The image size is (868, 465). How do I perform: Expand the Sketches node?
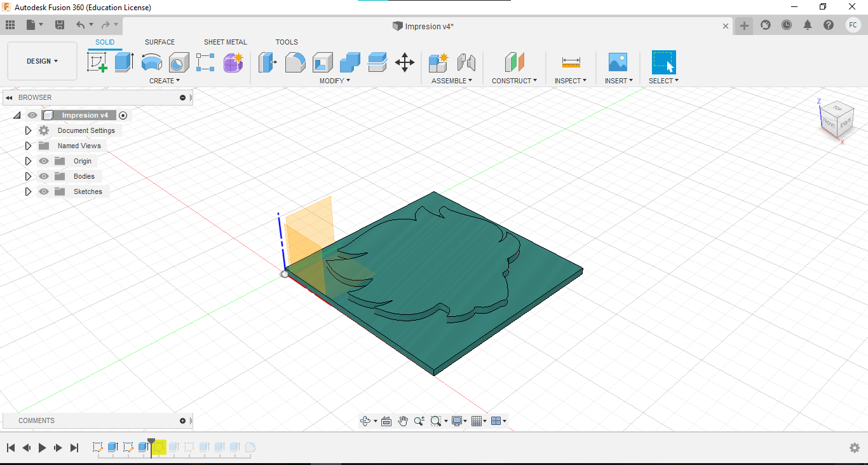click(x=28, y=191)
